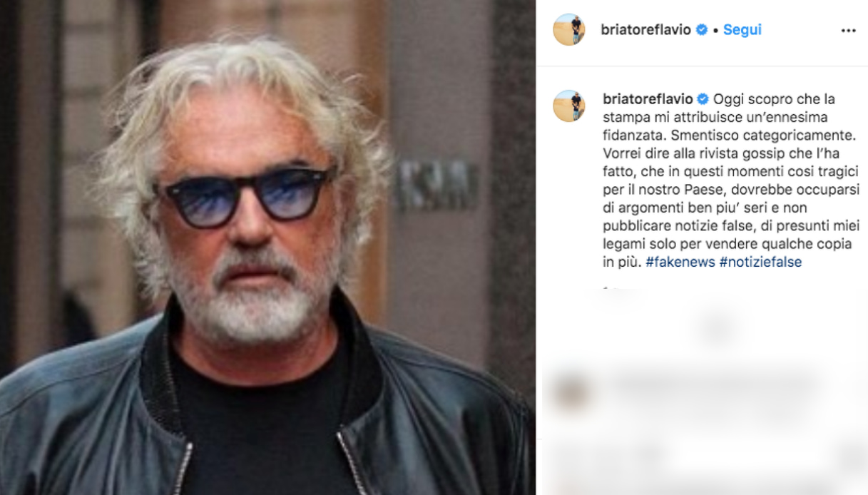
Task: Follow the account via the Segui link
Action: [742, 30]
